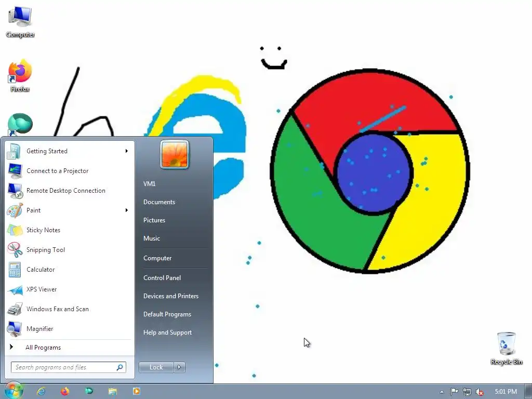Open Control Panel
Screen dimensions: 532x399
pyautogui.click(x=162, y=278)
